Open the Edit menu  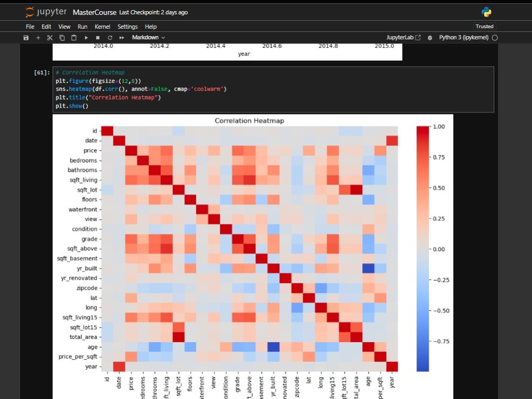click(x=46, y=27)
